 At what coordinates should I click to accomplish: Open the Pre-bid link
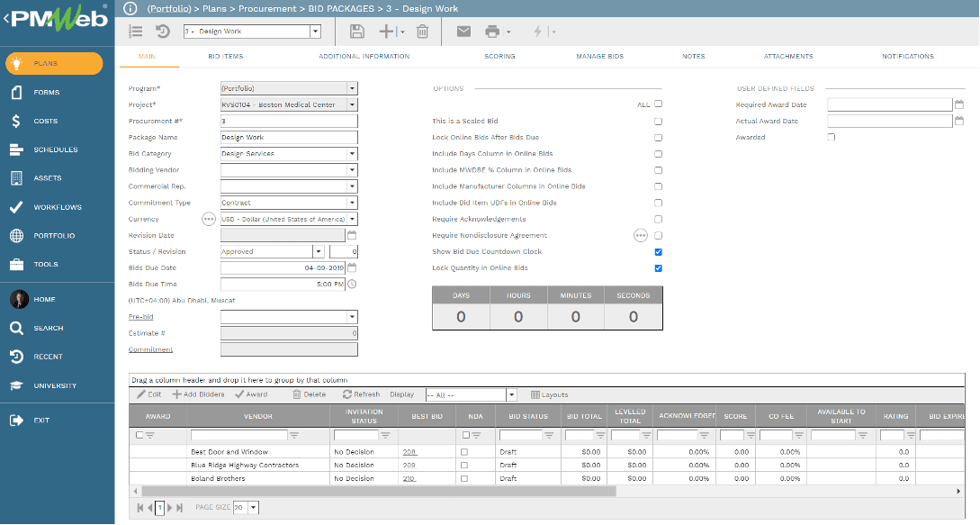pyautogui.click(x=140, y=316)
